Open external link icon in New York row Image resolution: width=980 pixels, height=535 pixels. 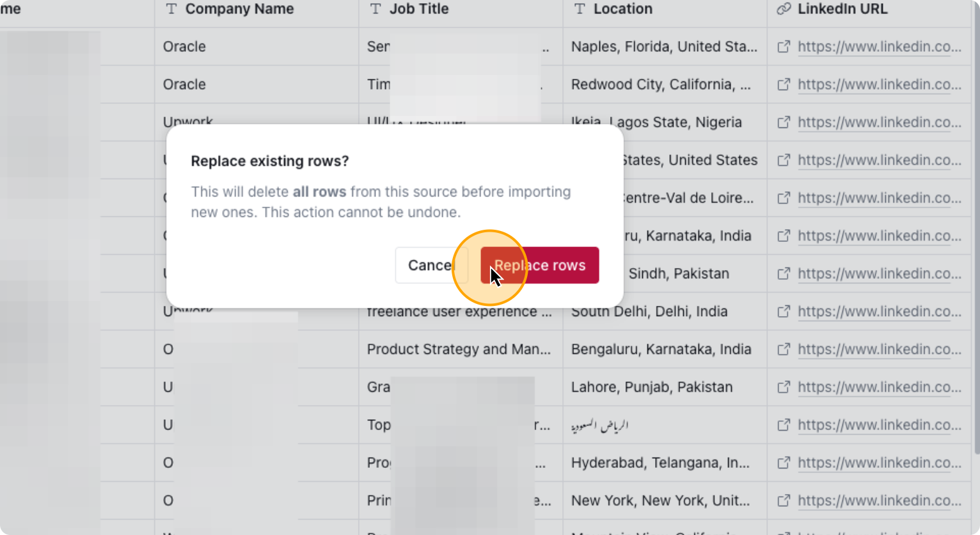784,500
